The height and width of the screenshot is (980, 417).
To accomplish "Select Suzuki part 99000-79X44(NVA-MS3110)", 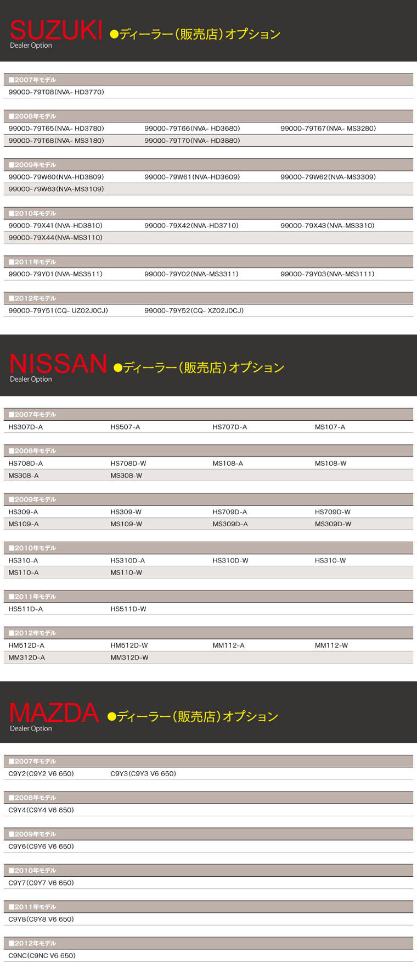I will (x=55, y=238).
